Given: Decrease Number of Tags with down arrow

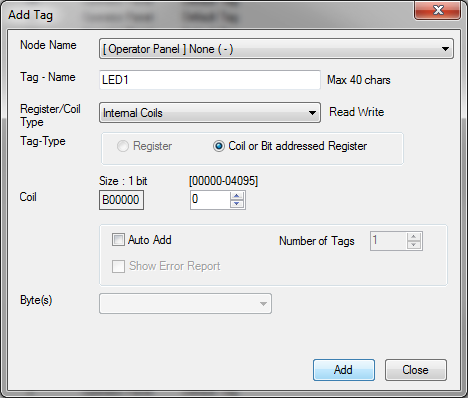Looking at the screenshot, I should click(414, 245).
